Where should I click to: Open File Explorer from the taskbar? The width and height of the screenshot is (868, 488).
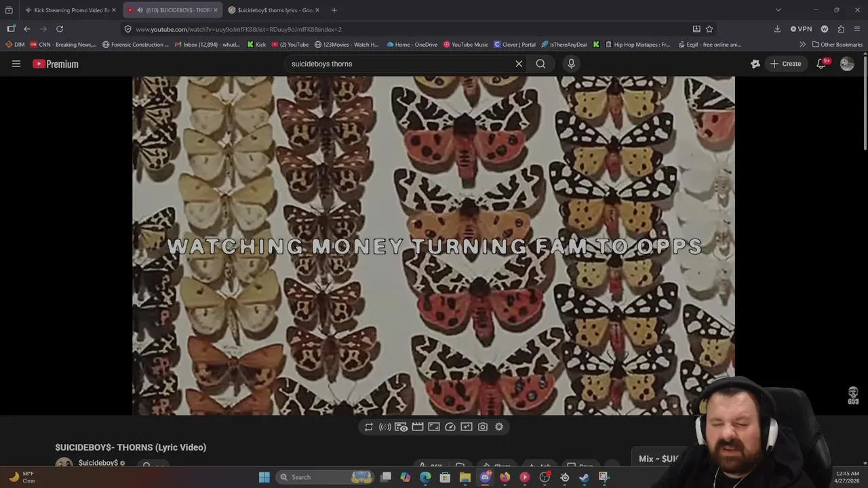tap(465, 477)
